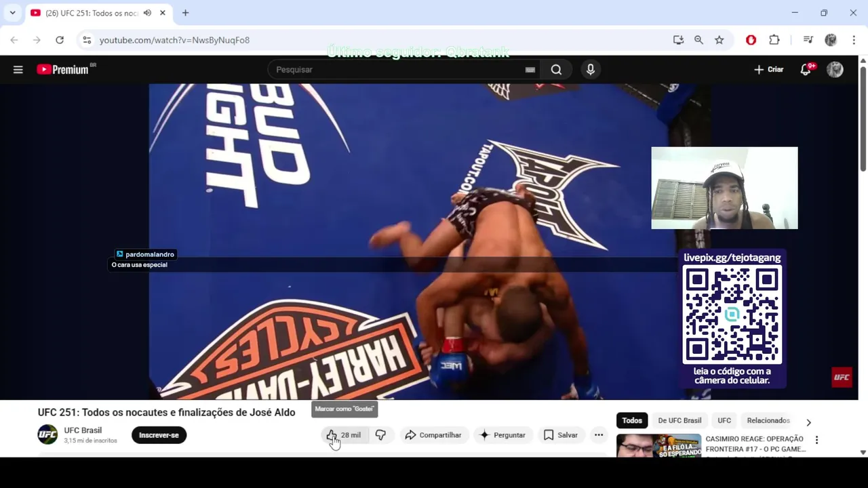Select the Todos filter chip
Image resolution: width=868 pixels, height=488 pixels.
pyautogui.click(x=632, y=420)
